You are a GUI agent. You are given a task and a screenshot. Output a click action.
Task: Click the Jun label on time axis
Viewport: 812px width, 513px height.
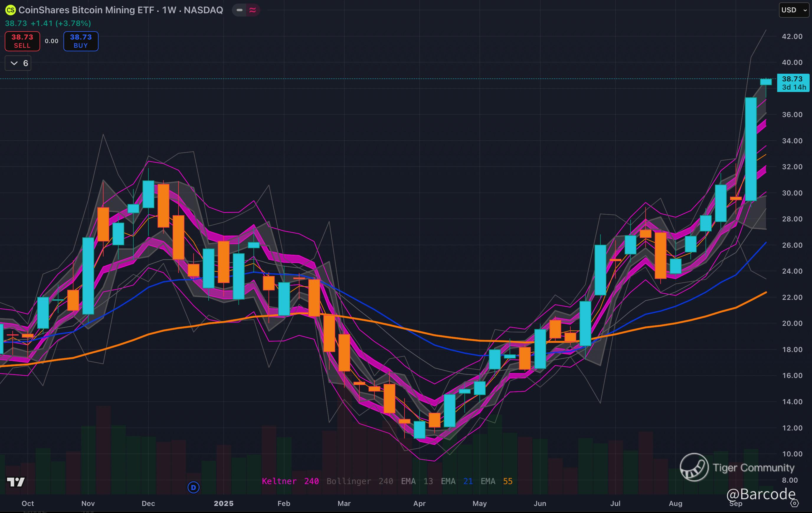pos(540,504)
